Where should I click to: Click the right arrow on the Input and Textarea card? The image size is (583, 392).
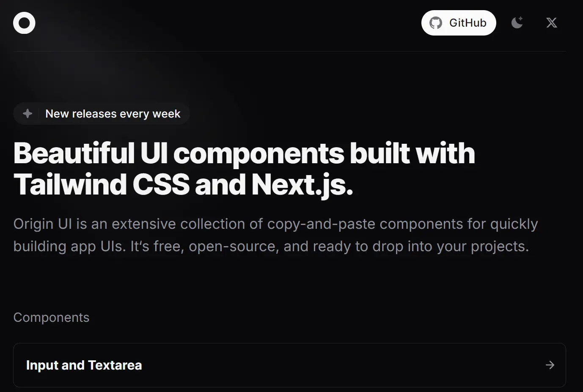[x=550, y=365]
